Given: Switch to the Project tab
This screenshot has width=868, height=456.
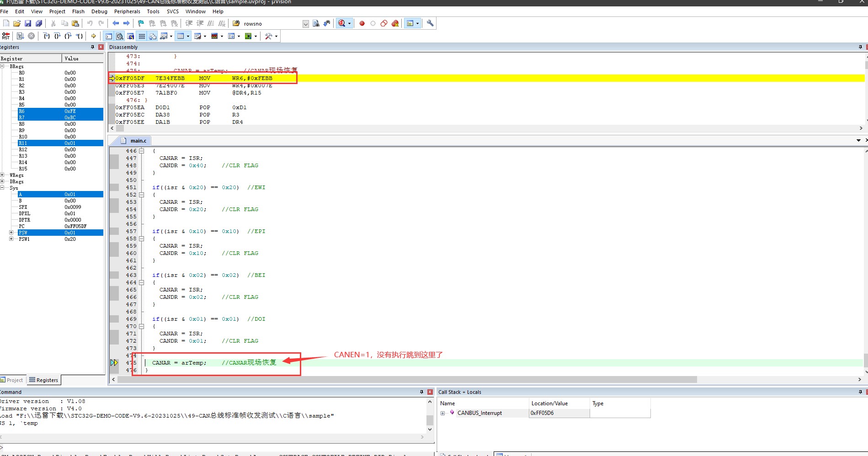Looking at the screenshot, I should 12,380.
